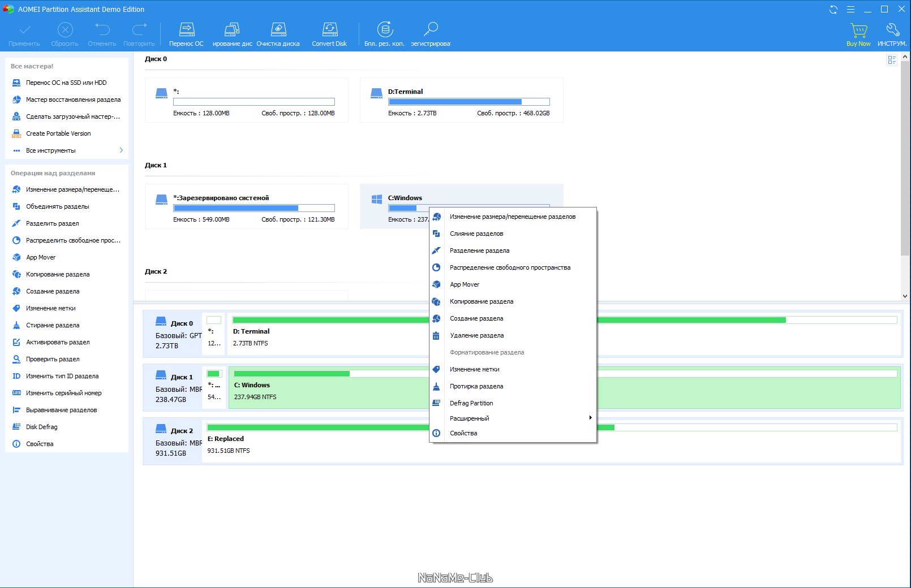Screen dimensions: 911x588
Task: Open the hamburger menu in title bar
Action: click(x=850, y=10)
